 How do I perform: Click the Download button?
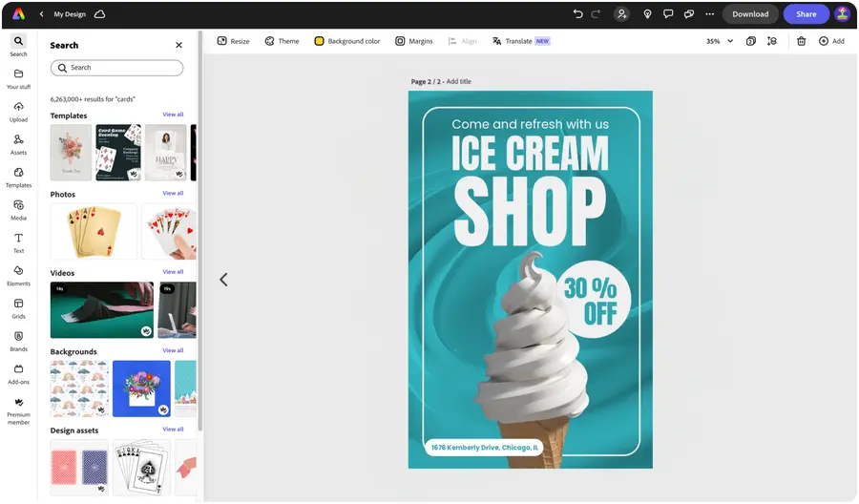[x=750, y=14]
